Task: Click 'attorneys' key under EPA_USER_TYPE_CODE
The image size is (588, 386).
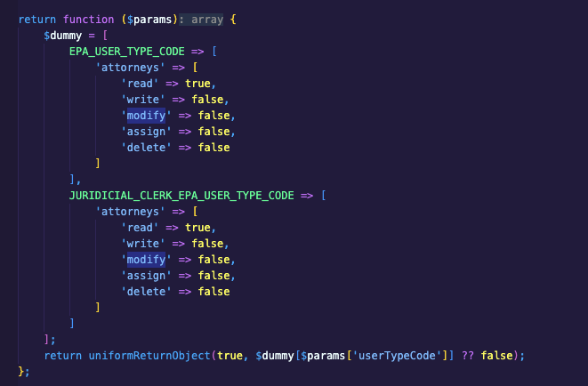Action: click(131, 67)
